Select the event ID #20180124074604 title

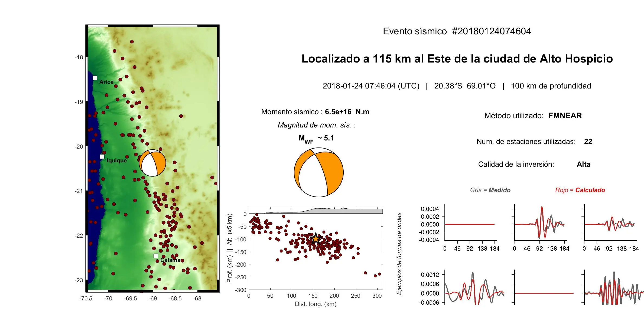click(x=492, y=31)
